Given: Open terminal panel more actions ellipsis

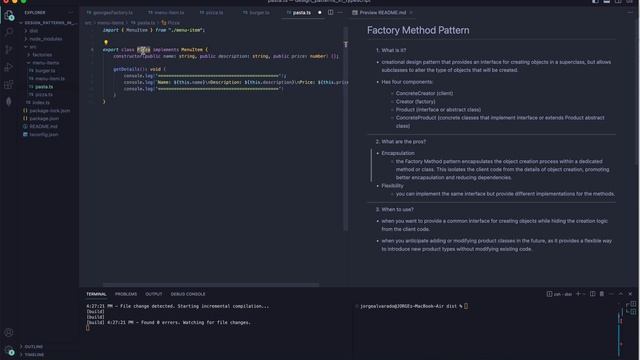Looking at the screenshot, I should (x=611, y=294).
